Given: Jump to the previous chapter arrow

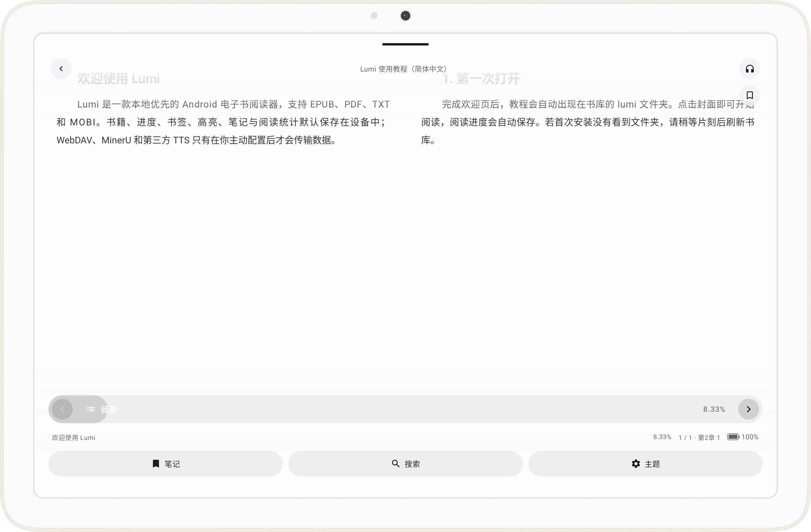Looking at the screenshot, I should coord(62,409).
